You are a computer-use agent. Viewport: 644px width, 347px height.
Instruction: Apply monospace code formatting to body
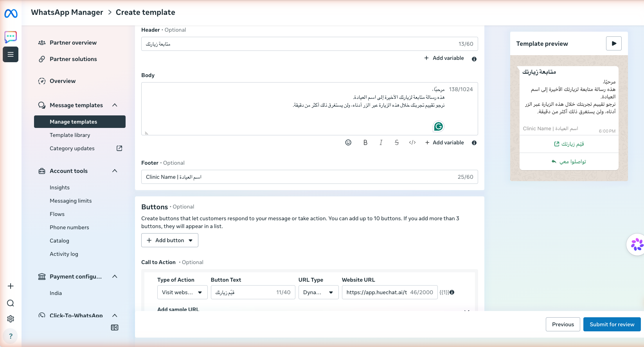click(x=412, y=142)
